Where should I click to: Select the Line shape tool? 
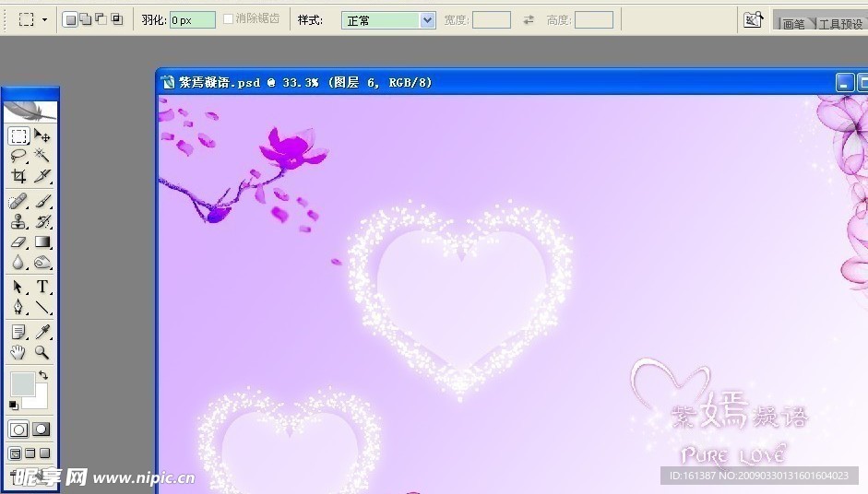pyautogui.click(x=42, y=307)
